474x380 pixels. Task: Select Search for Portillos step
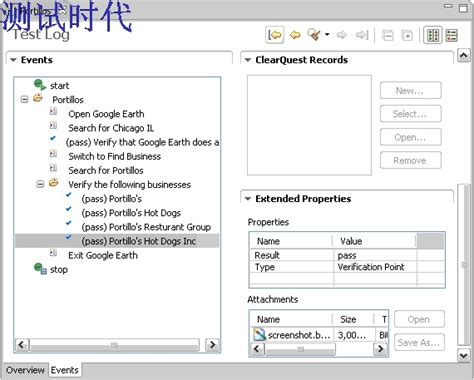click(106, 170)
